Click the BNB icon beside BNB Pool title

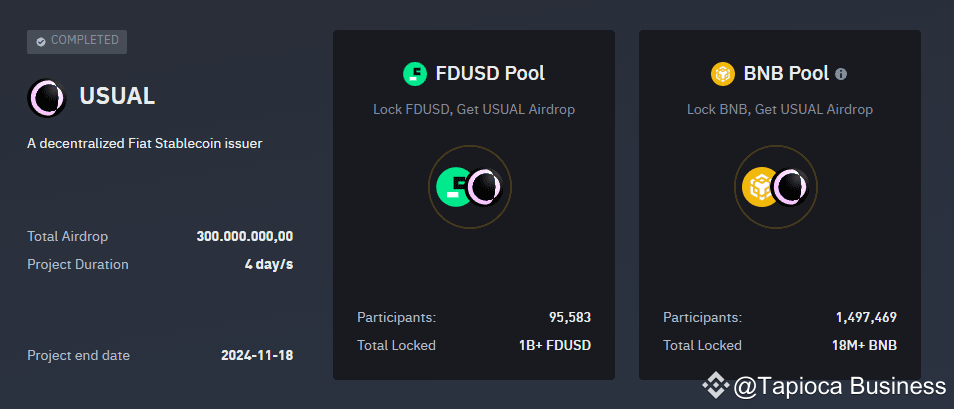723,74
